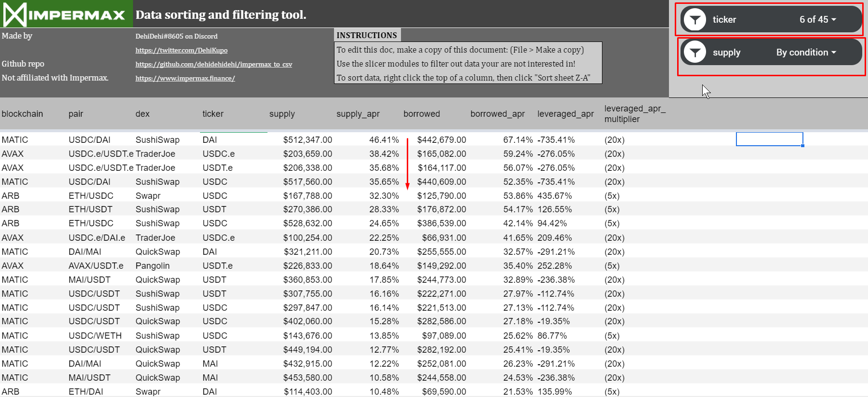Open the impermax_to_csv GitHub repo link
This screenshot has width=868, height=399.
[214, 64]
